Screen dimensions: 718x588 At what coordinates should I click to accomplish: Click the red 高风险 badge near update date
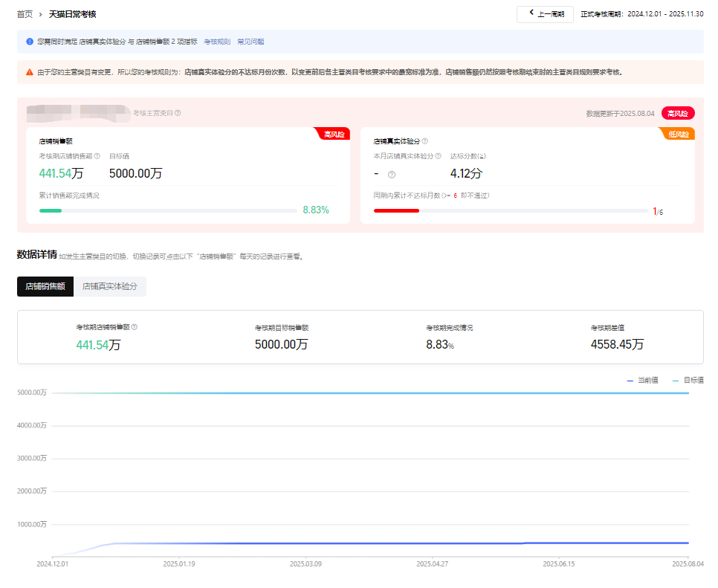click(678, 113)
